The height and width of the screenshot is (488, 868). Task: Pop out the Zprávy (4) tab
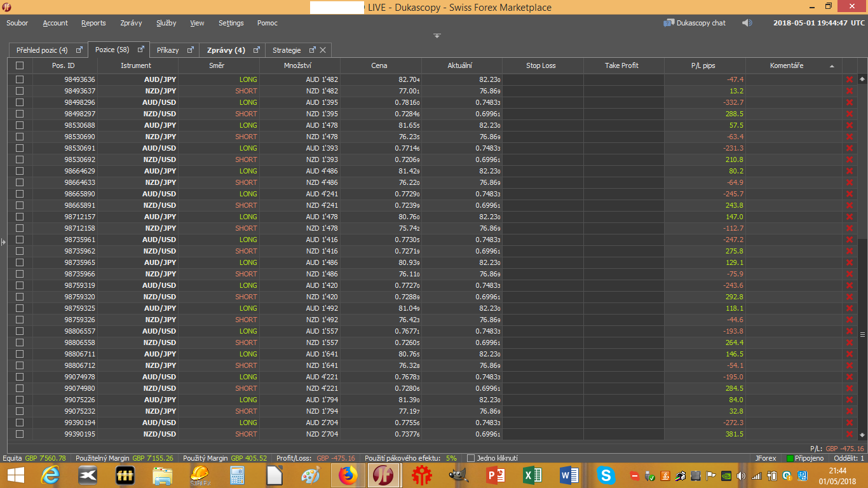click(x=257, y=50)
